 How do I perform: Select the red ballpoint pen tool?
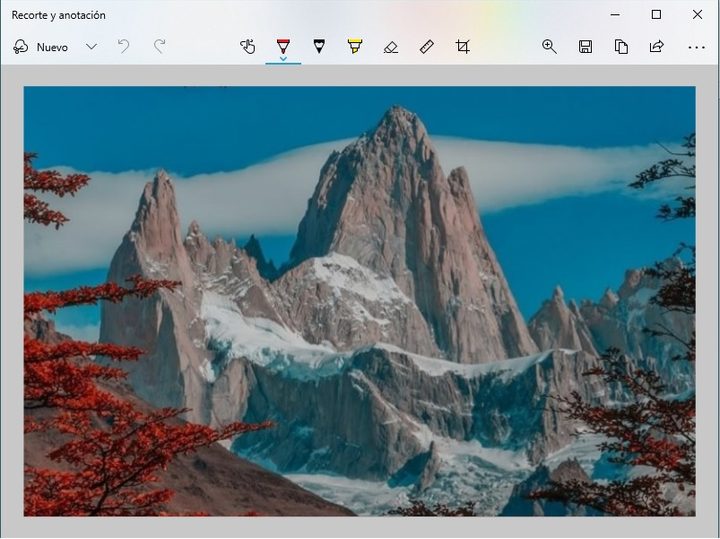coord(283,46)
